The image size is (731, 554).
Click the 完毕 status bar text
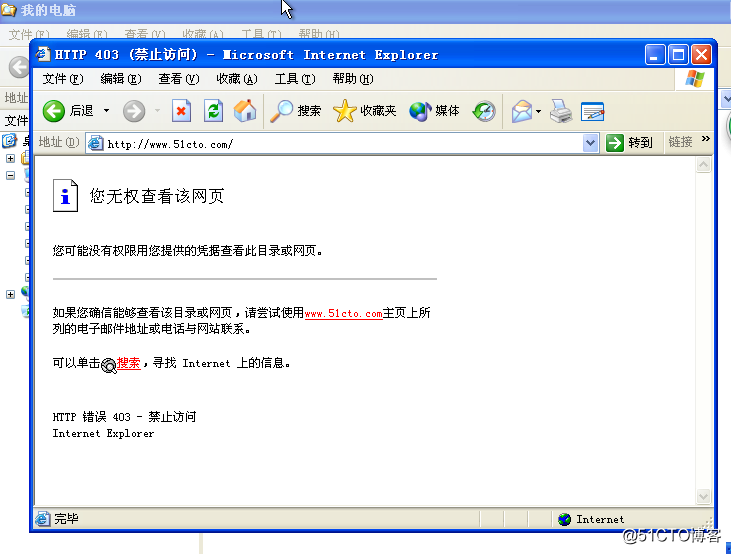click(66, 519)
